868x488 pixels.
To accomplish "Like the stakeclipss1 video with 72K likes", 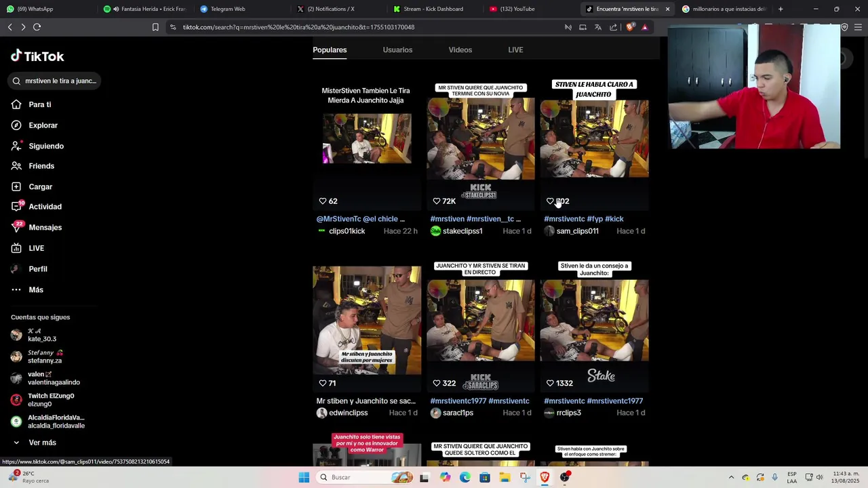I will pyautogui.click(x=437, y=201).
